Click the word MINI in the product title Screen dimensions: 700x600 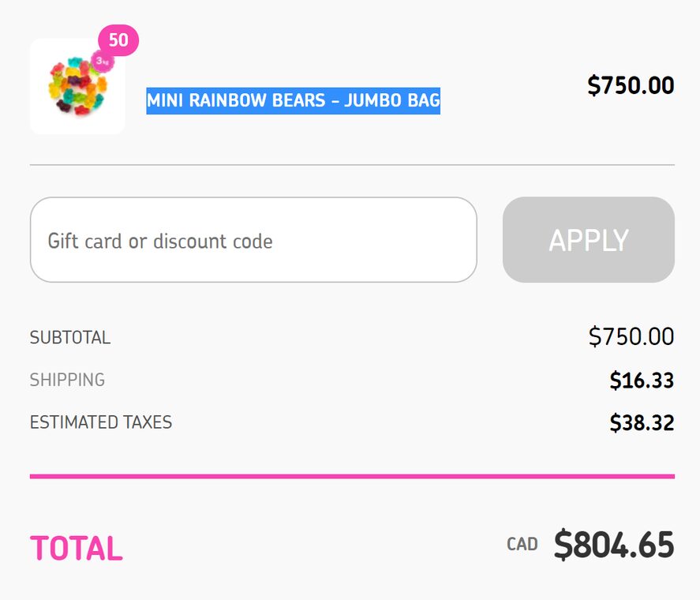[163, 101]
